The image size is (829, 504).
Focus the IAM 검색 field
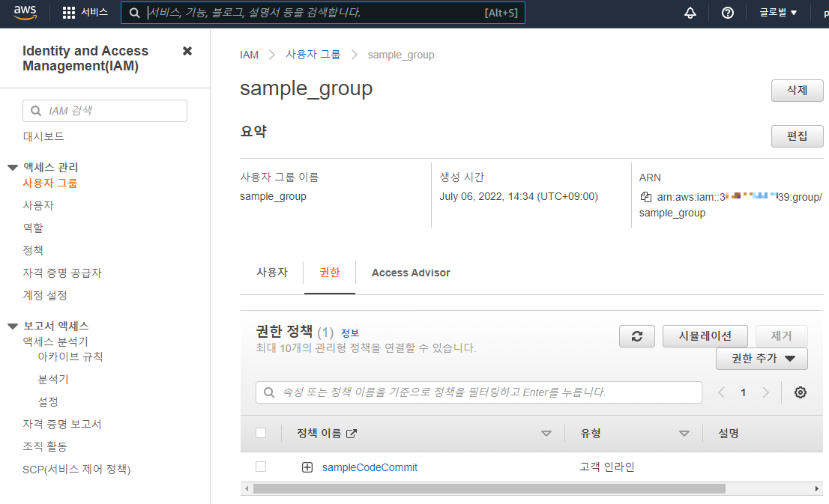[x=105, y=111]
